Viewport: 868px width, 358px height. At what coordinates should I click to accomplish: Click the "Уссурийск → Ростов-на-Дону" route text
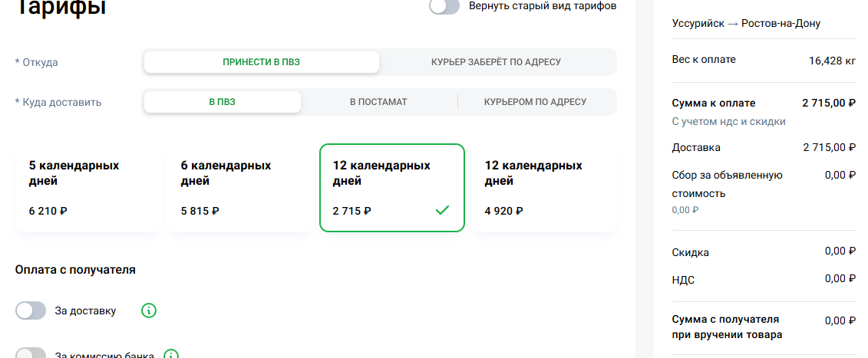[x=746, y=24]
